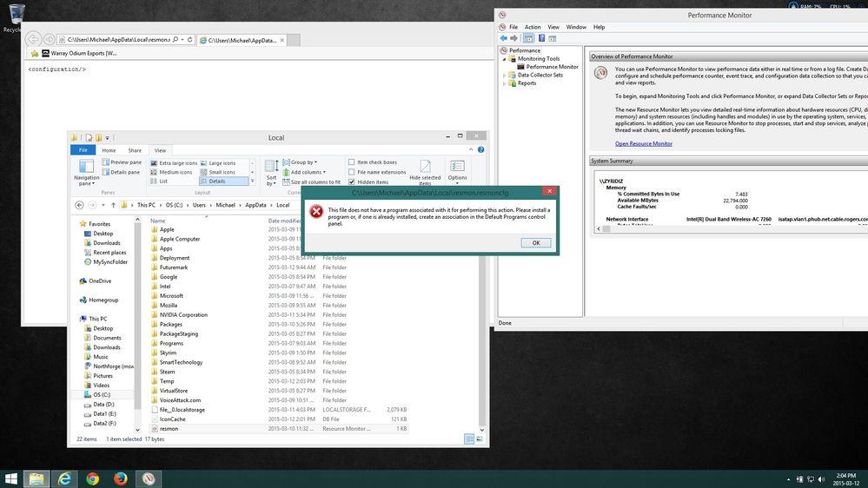This screenshot has height=488, width=868.
Task: Select the Performance root node
Action: 524,50
